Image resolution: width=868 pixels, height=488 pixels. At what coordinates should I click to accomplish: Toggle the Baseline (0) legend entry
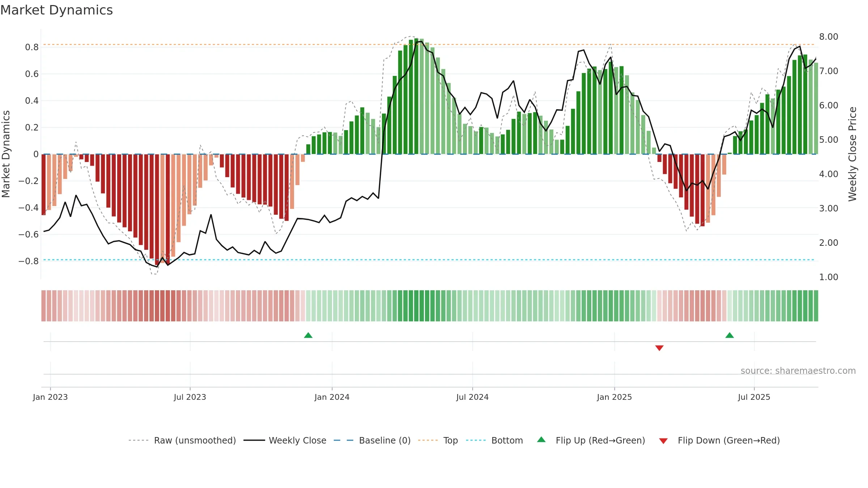(372, 440)
